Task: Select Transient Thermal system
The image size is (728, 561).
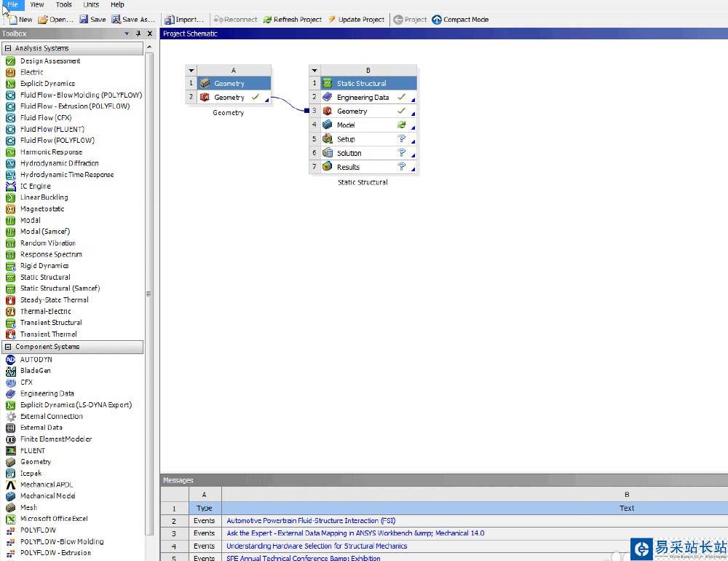Action: tap(41, 334)
